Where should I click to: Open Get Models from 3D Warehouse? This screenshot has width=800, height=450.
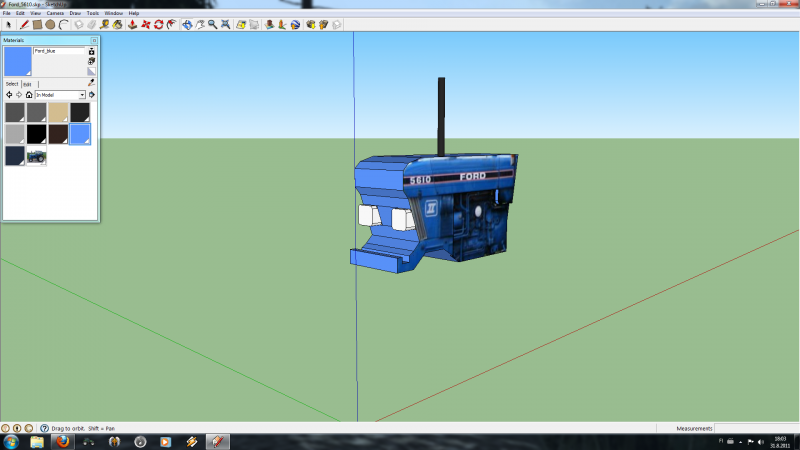point(311,24)
